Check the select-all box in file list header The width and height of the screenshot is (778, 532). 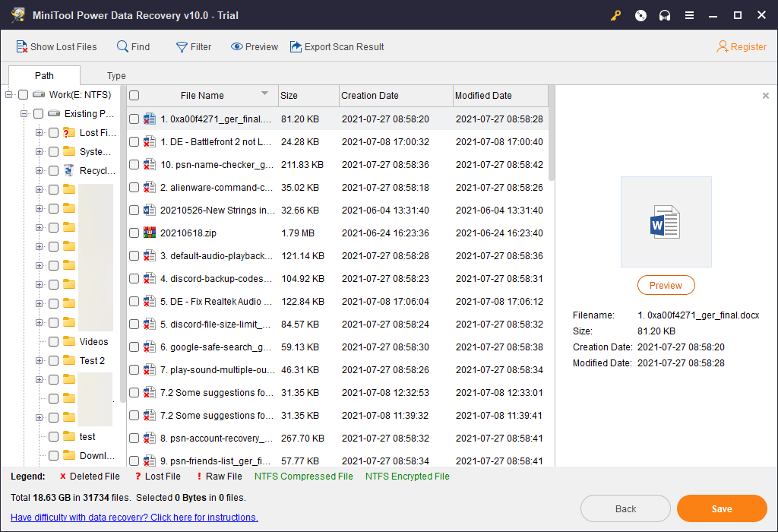[134, 96]
